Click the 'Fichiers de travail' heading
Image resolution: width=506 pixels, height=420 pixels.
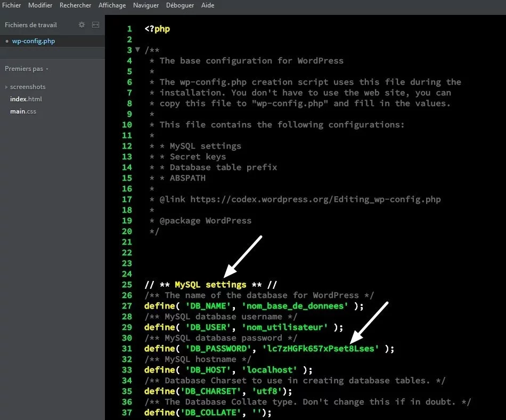click(31, 25)
